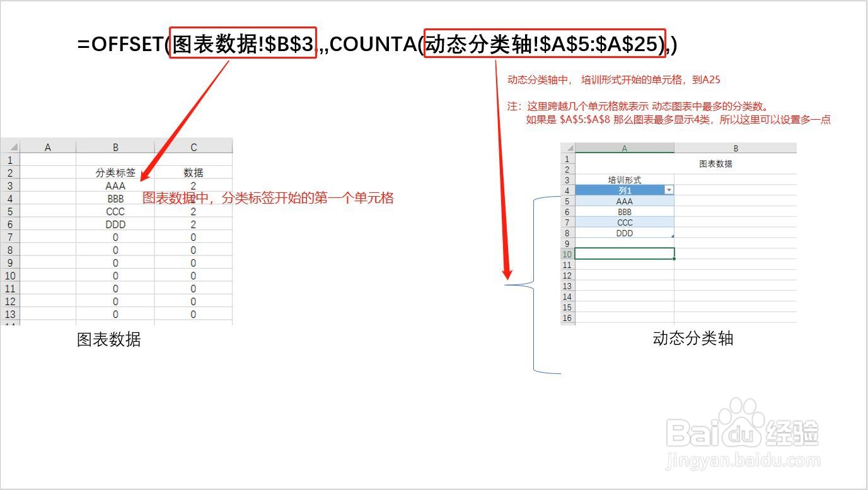Select column header B in 图表数据 sheet
868x490 pixels.
click(x=115, y=146)
